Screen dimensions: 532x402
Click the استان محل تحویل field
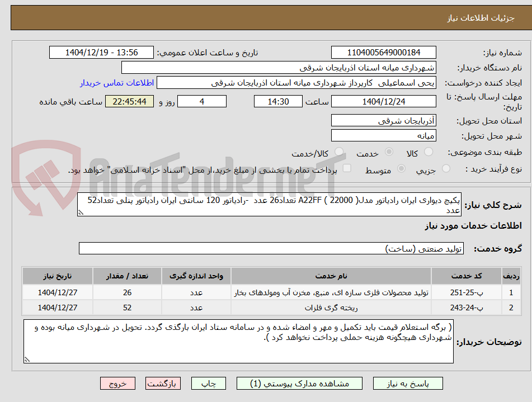(383, 120)
